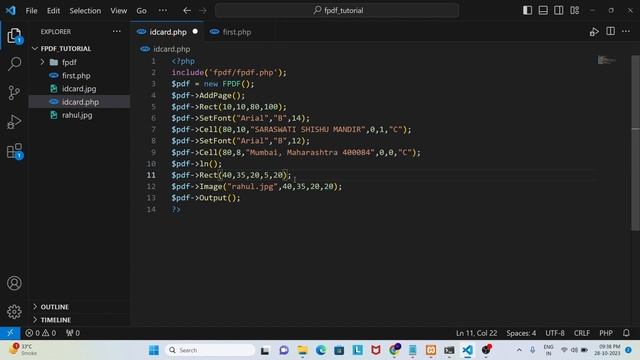Open the Explorer Views and More Actions ellipsis
Screen dimensions: 640x360
(117, 31)
